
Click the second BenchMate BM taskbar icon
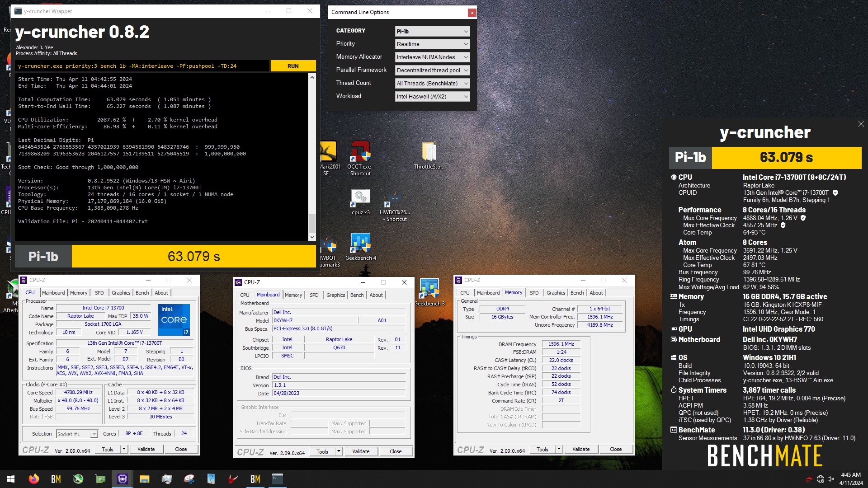click(255, 479)
